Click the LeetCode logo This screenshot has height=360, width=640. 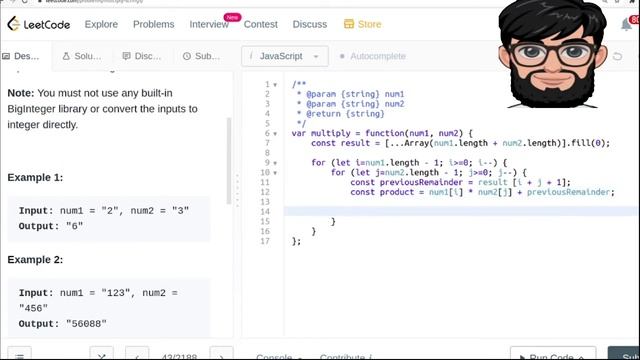pos(39,24)
